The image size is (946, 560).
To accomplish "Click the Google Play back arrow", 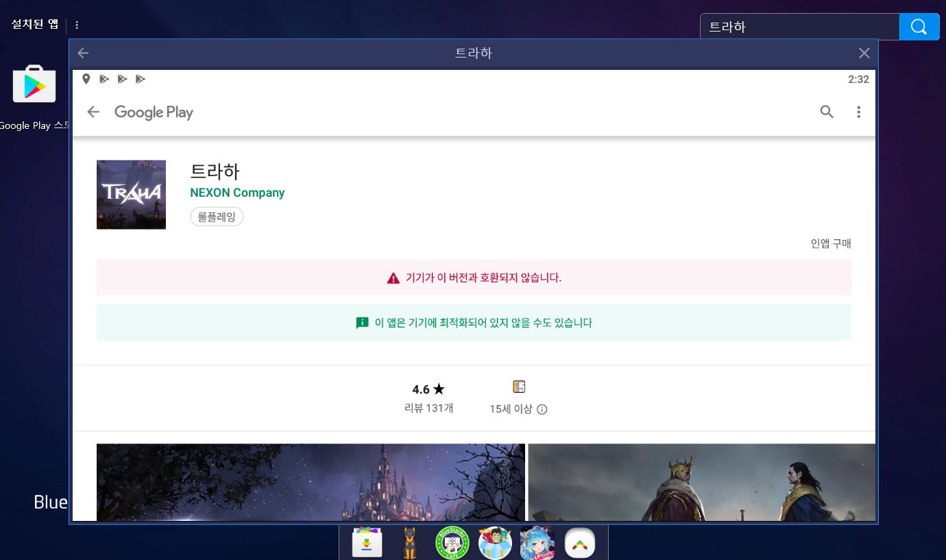I will 93,112.
